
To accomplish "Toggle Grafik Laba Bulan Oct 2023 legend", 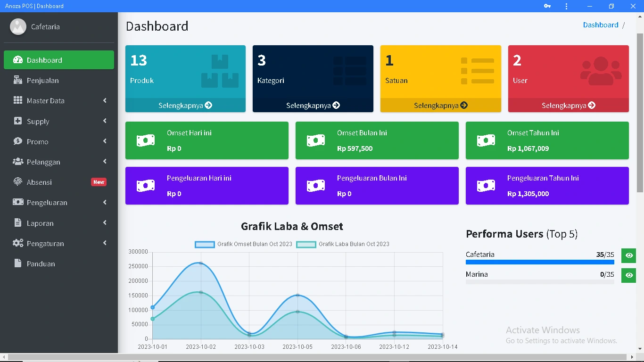I will click(343, 244).
